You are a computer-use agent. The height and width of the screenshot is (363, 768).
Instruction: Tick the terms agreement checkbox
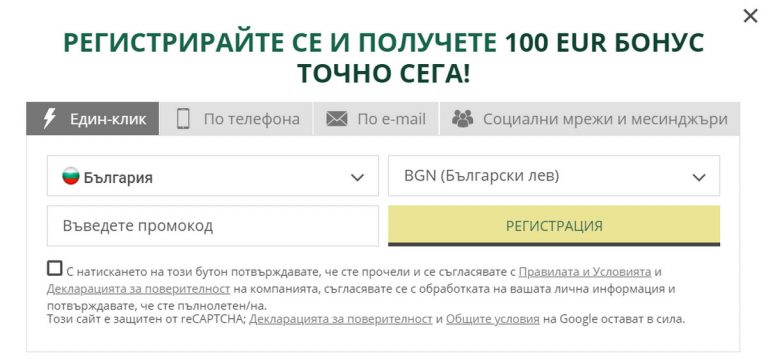click(55, 268)
